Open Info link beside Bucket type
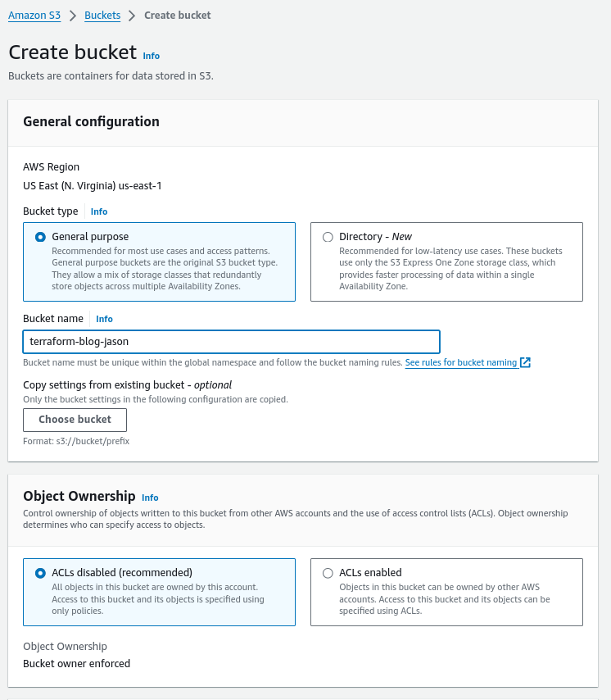The width and height of the screenshot is (611, 700). pos(99,211)
